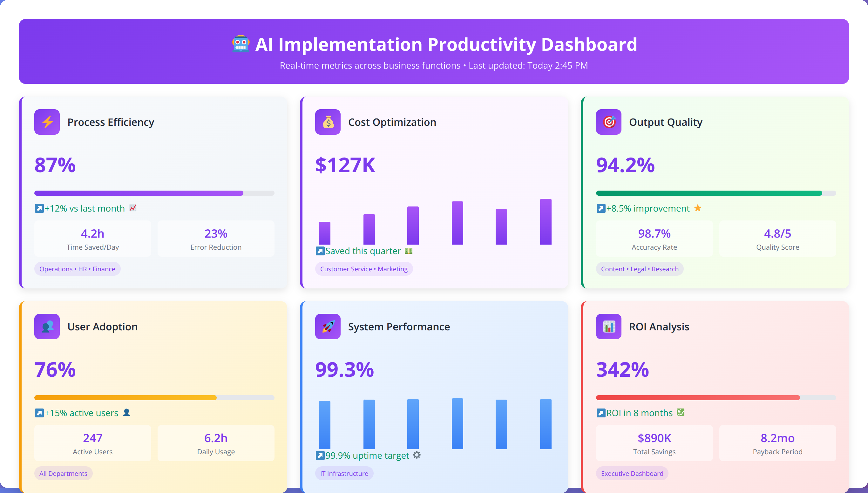The image size is (868, 493).
Task: Click the Output Quality card title
Action: click(666, 122)
